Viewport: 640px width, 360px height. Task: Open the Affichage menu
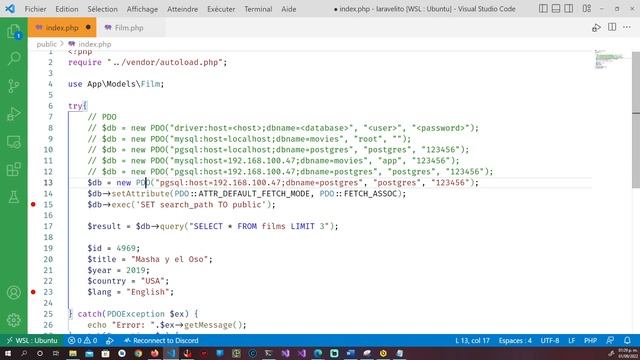tap(142, 9)
